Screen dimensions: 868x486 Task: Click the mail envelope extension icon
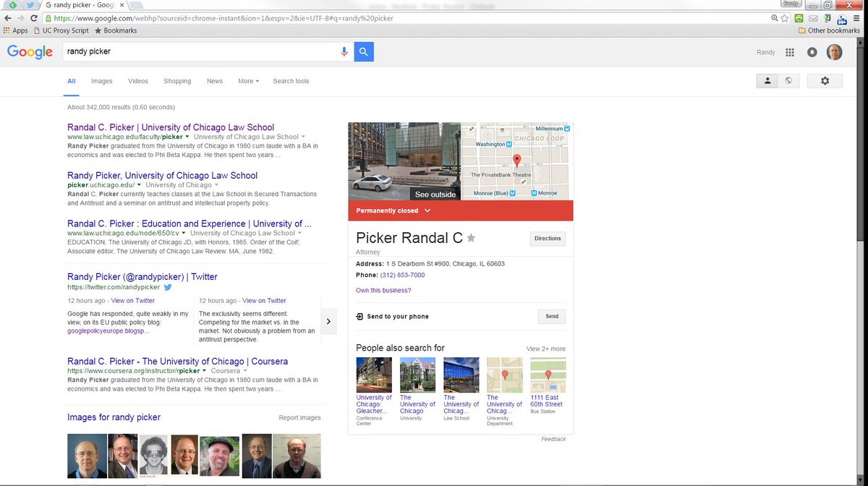[813, 18]
